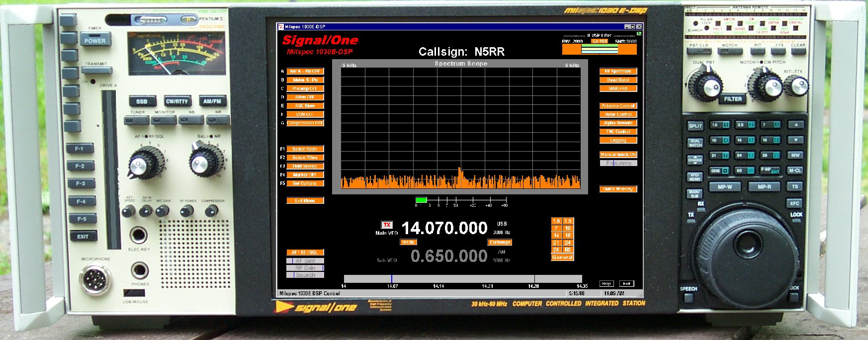Toggle the Ant A - Rx OFF button

tap(305, 71)
